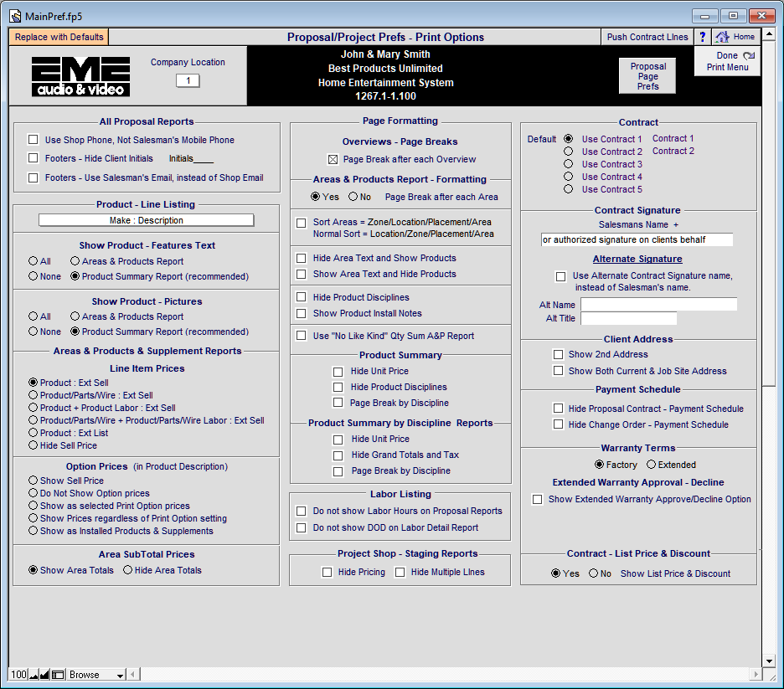Select Hide Area Totals radio

[x=128, y=569]
